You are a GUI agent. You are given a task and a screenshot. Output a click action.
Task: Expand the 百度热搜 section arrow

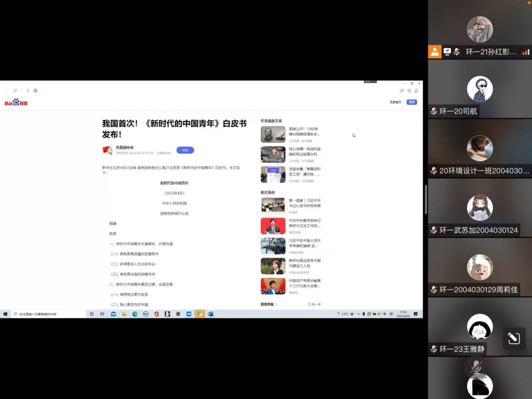[x=276, y=304]
